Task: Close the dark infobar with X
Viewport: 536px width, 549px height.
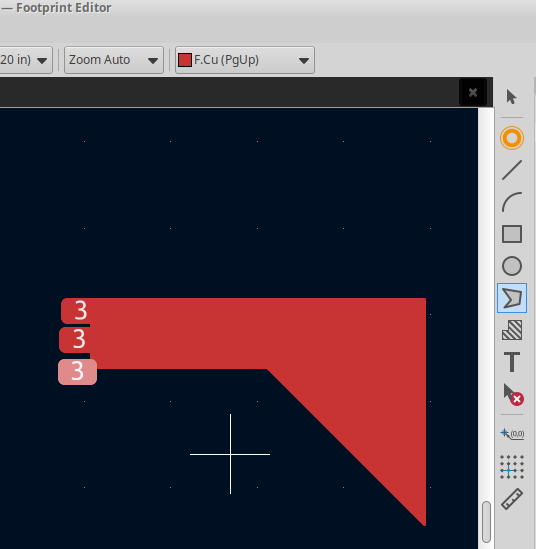Action: [473, 92]
